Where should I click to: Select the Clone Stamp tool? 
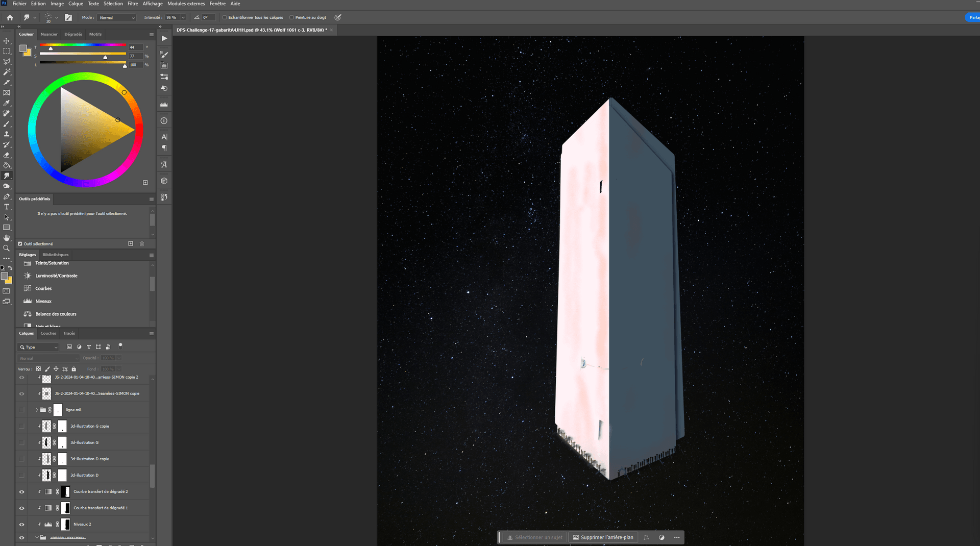tap(7, 134)
